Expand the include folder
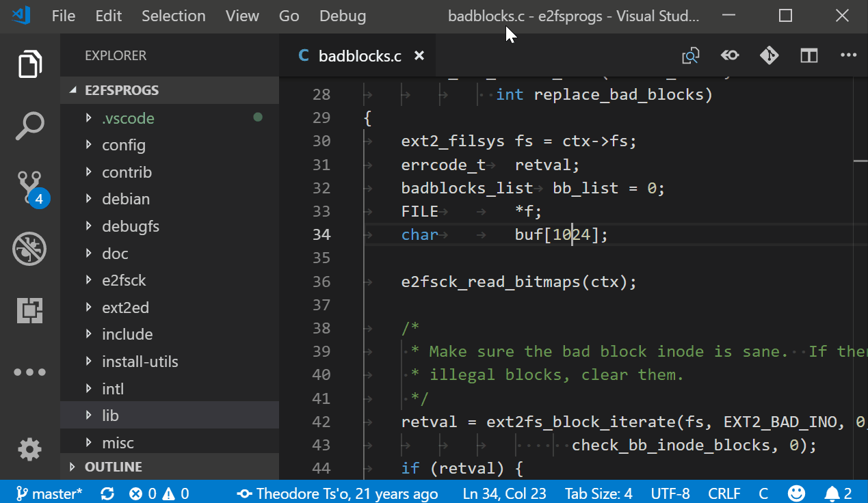The image size is (868, 503). tap(170, 334)
